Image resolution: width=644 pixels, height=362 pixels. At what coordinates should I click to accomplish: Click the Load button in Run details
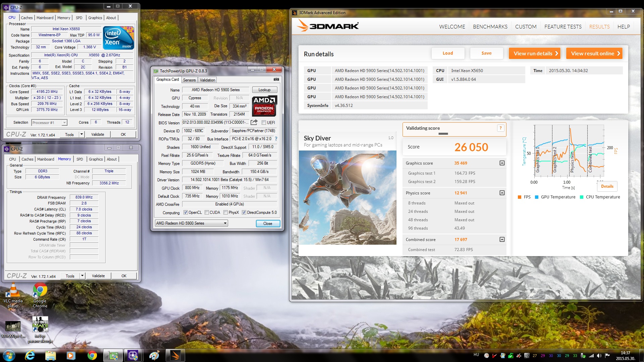(448, 53)
